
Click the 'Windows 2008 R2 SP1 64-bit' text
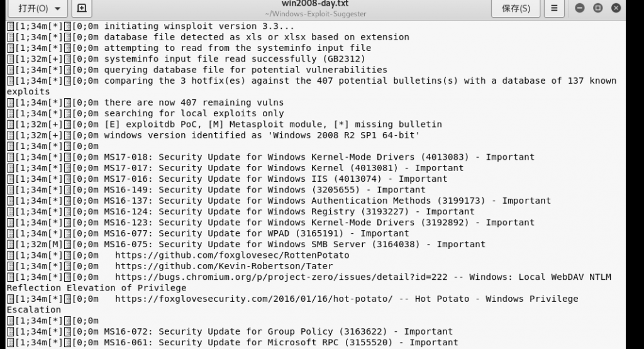pos(344,135)
